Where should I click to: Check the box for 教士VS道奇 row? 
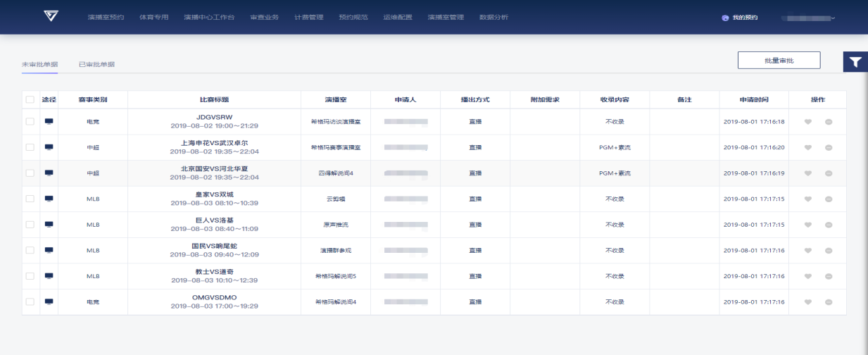point(30,275)
